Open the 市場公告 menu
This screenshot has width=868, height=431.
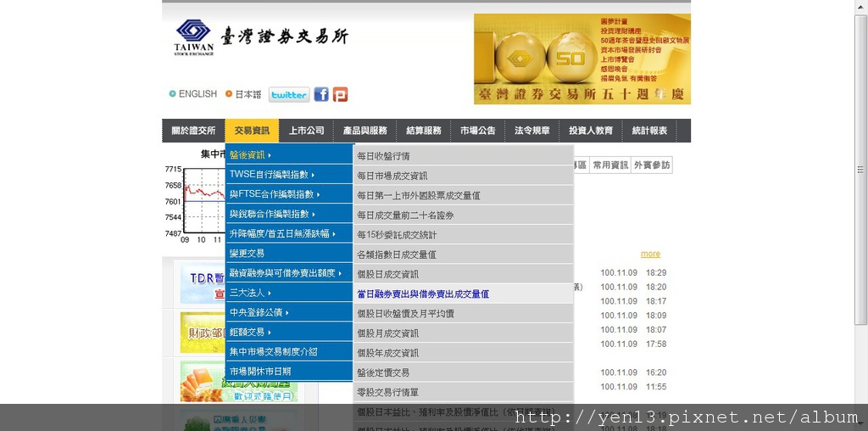[x=478, y=131]
